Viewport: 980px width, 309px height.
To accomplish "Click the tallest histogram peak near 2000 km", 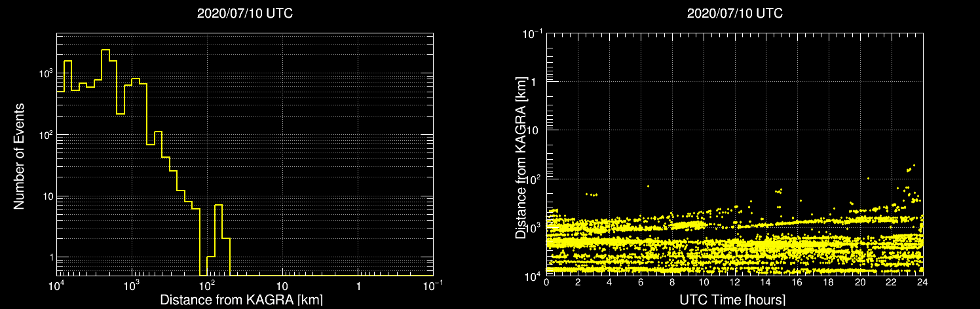I will [105, 50].
